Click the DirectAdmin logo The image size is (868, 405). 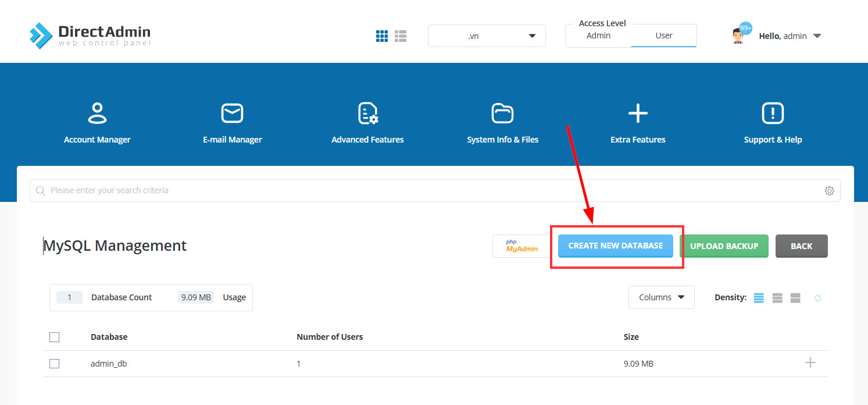point(90,35)
